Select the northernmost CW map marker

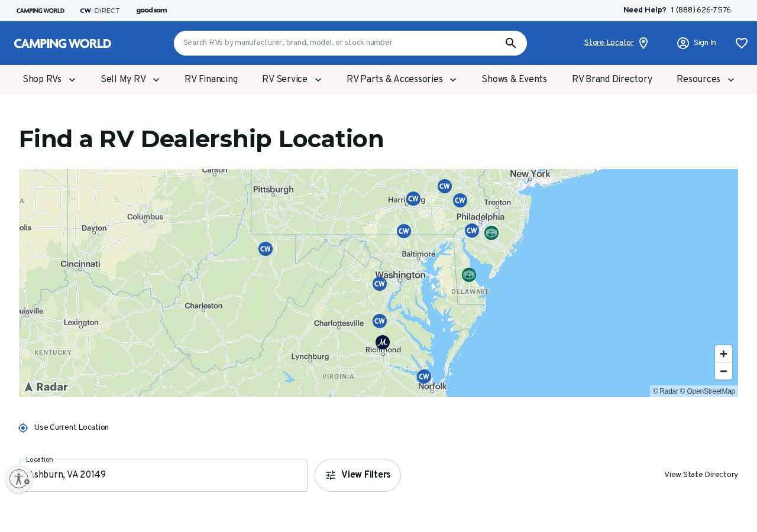pos(445,186)
